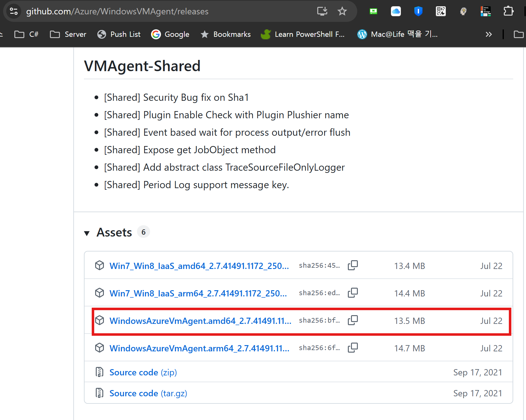Open the all bookmarks folder icon at right
The image size is (526, 420).
pyautogui.click(x=519, y=34)
